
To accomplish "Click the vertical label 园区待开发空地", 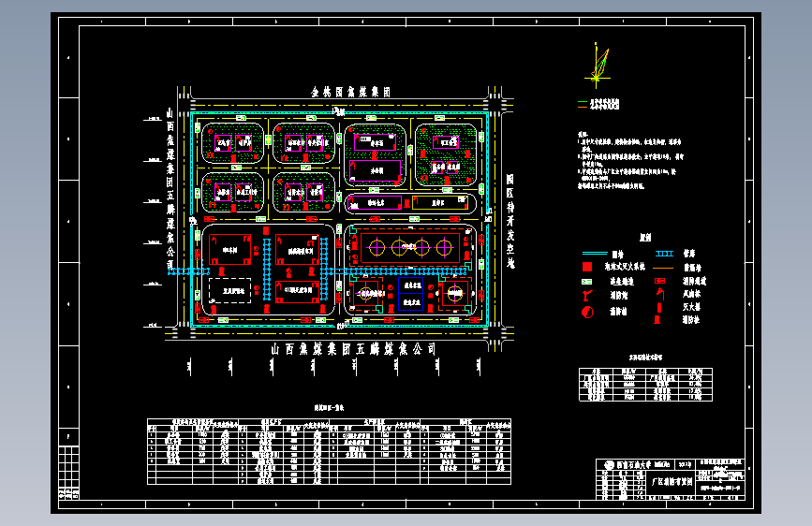I will (x=510, y=221).
